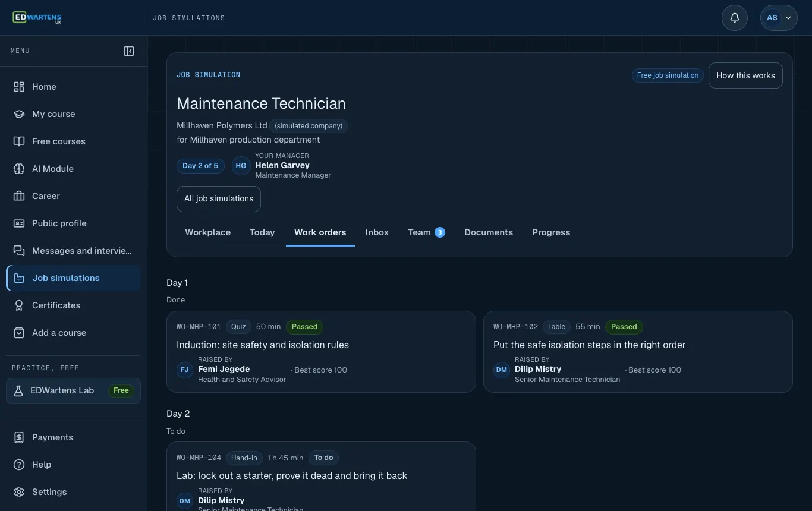Viewport: 812px width, 511px height.
Task: Click the How this works button
Action: click(x=745, y=75)
